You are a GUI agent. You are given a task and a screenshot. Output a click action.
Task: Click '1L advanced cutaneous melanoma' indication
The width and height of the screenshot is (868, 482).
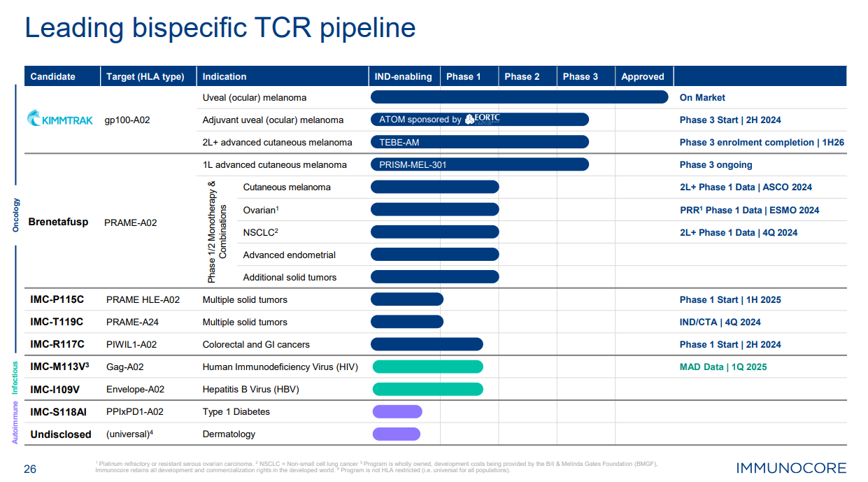tap(274, 164)
